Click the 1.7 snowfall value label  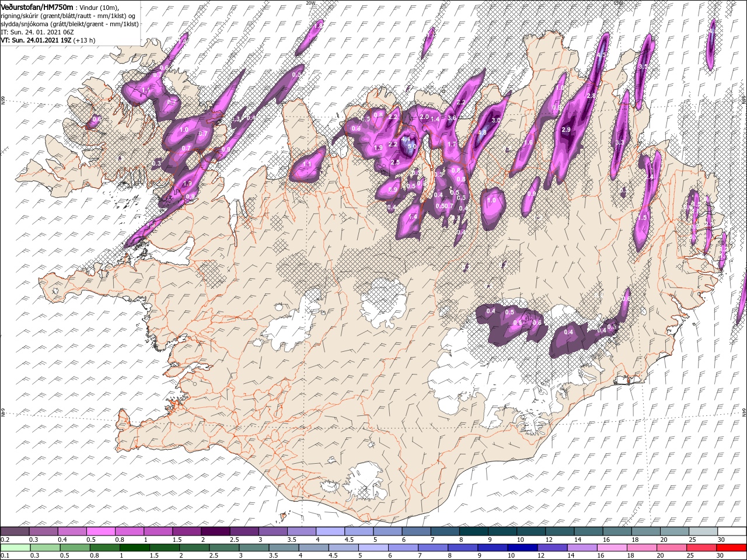click(451, 144)
